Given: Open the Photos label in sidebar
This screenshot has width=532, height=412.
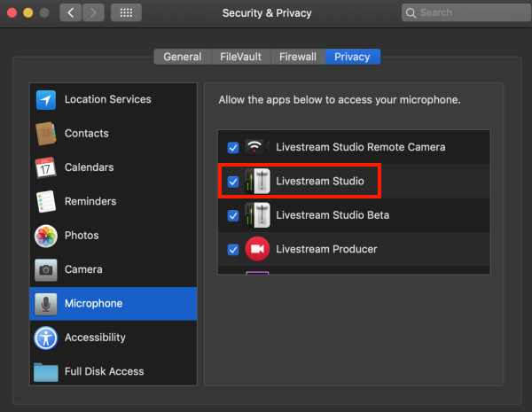Looking at the screenshot, I should click(x=82, y=236).
